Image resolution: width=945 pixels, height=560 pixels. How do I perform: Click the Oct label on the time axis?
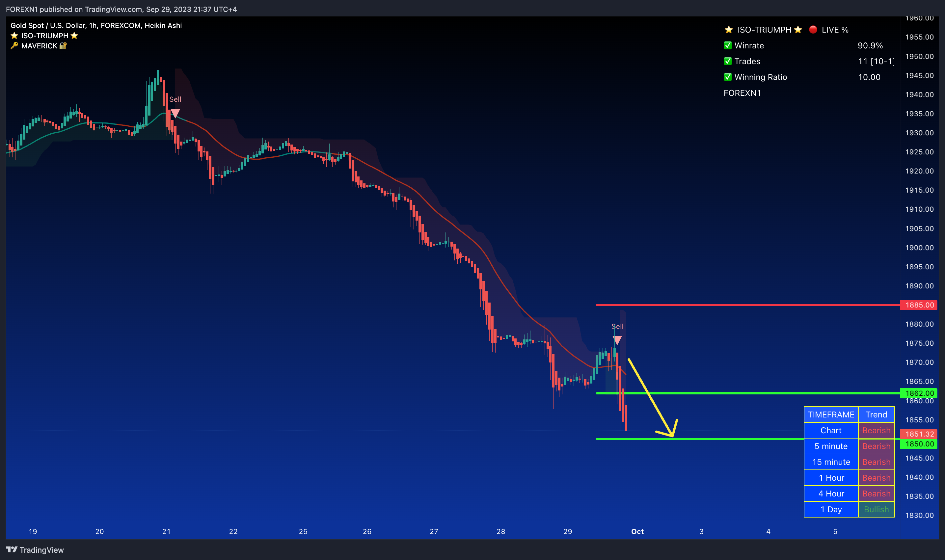coord(637,531)
